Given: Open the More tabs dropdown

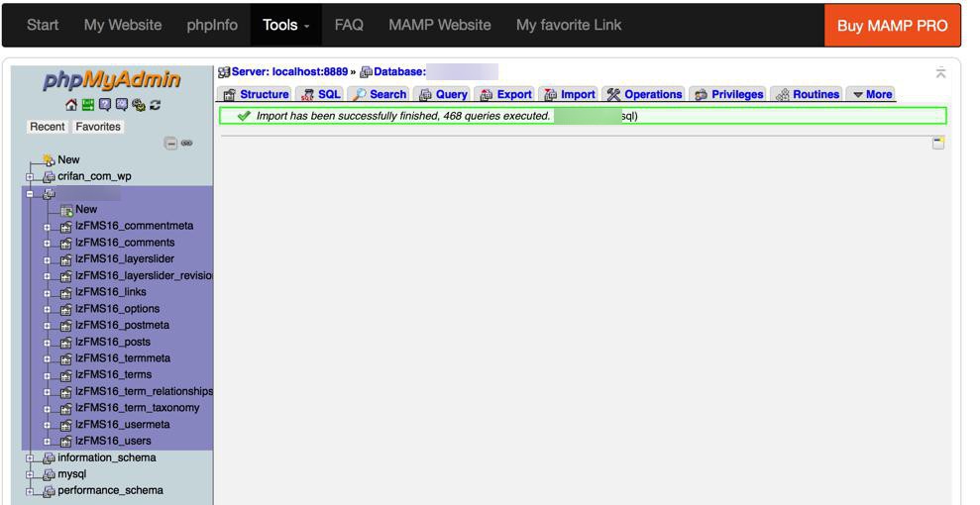Looking at the screenshot, I should 871,94.
